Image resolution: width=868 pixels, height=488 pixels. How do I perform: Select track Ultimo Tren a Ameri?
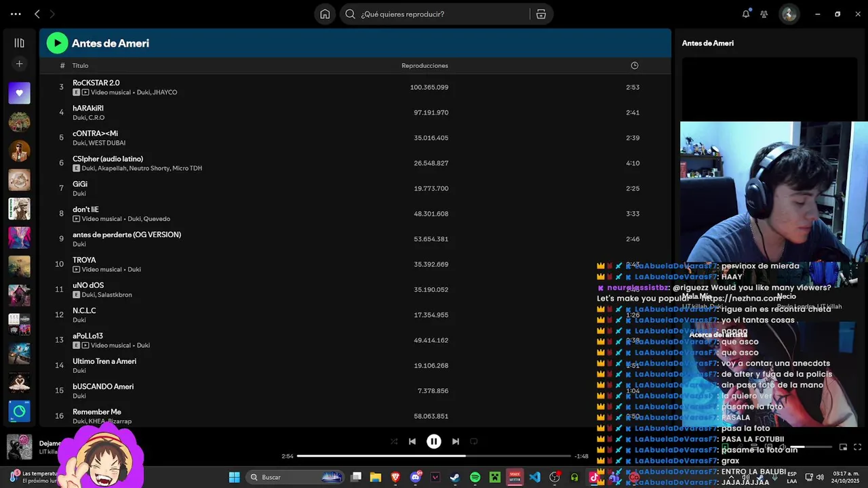pos(104,361)
